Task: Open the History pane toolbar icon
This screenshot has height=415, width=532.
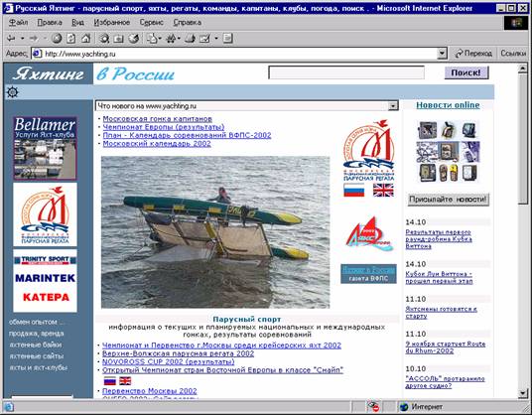Action: (x=134, y=39)
